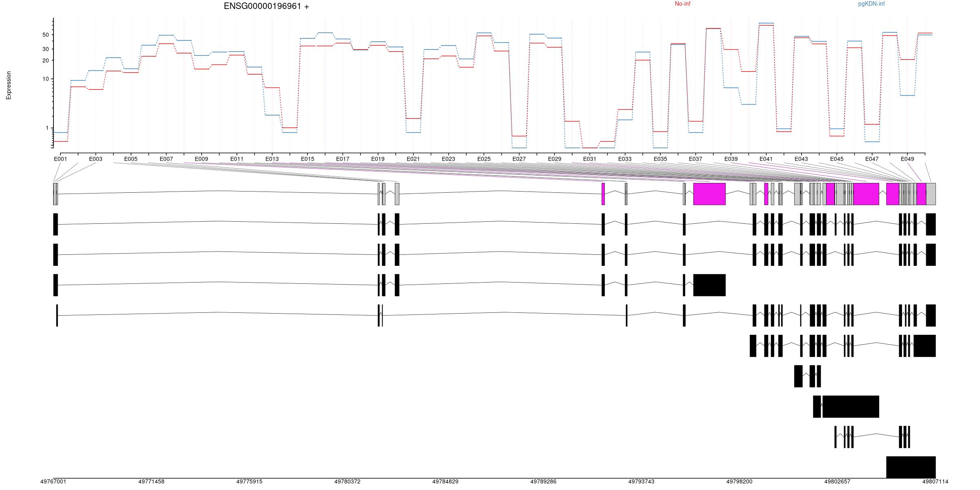Click exon label E033
This screenshot has width=980, height=490.
625,159
